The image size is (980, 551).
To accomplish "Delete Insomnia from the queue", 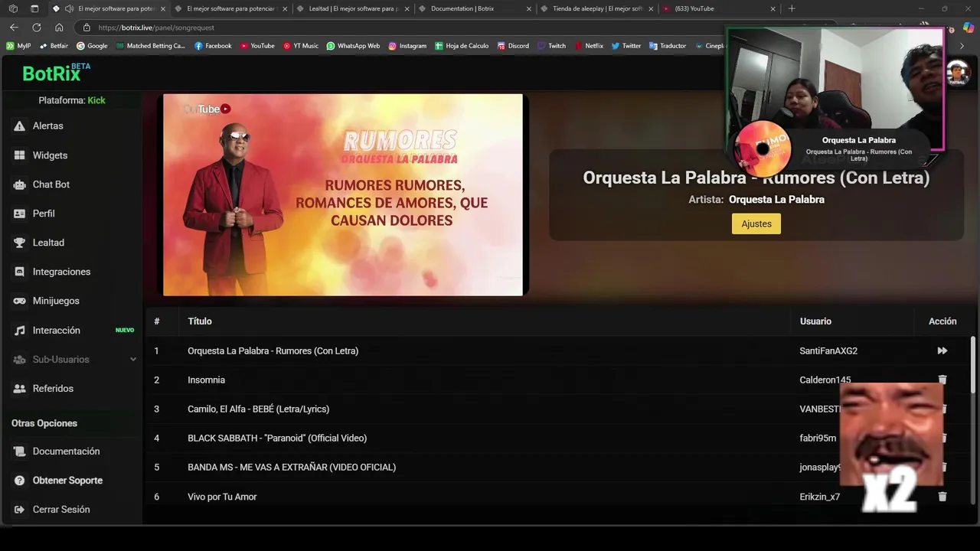I will pyautogui.click(x=942, y=380).
